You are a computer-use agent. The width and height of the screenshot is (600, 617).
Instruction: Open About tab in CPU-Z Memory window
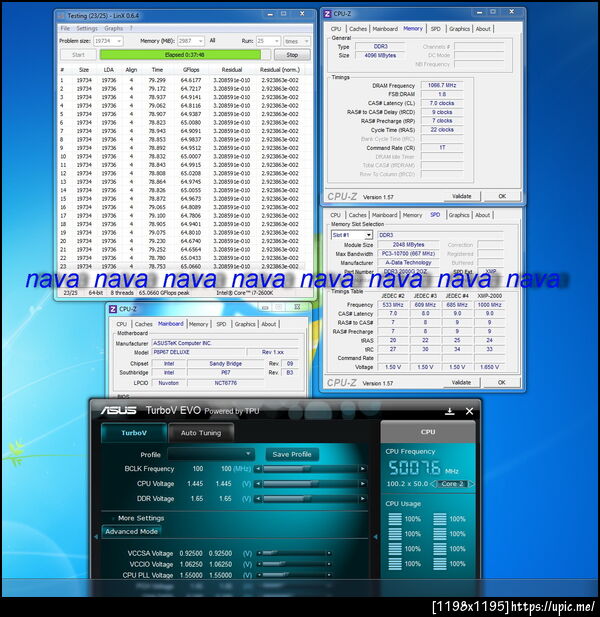[x=483, y=29]
